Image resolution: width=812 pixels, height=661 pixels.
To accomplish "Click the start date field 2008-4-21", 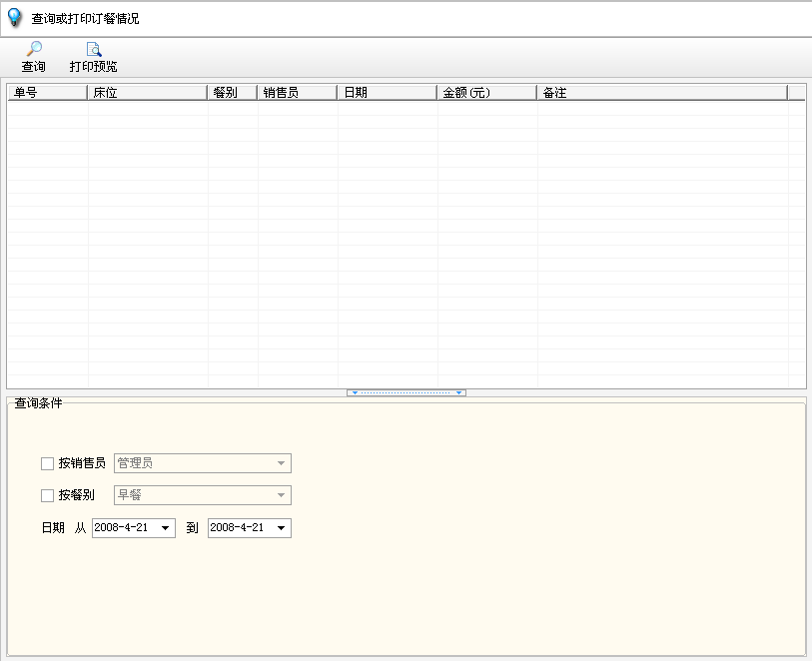I will pos(123,528).
